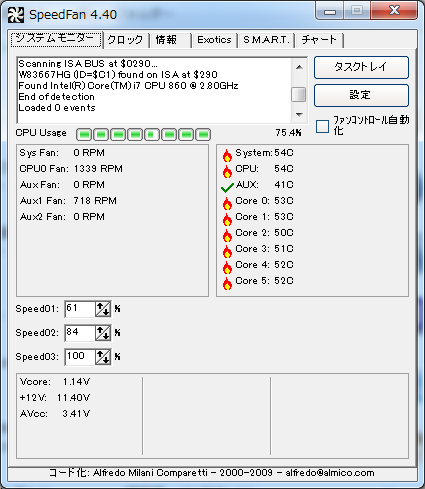Adjust the Speed03 up/down spinner
The width and height of the screenshot is (425, 489).
coord(103,357)
